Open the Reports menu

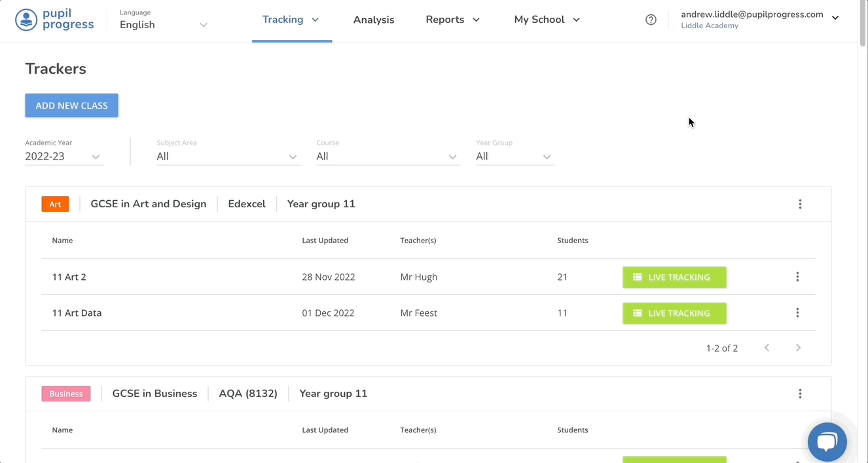452,20
